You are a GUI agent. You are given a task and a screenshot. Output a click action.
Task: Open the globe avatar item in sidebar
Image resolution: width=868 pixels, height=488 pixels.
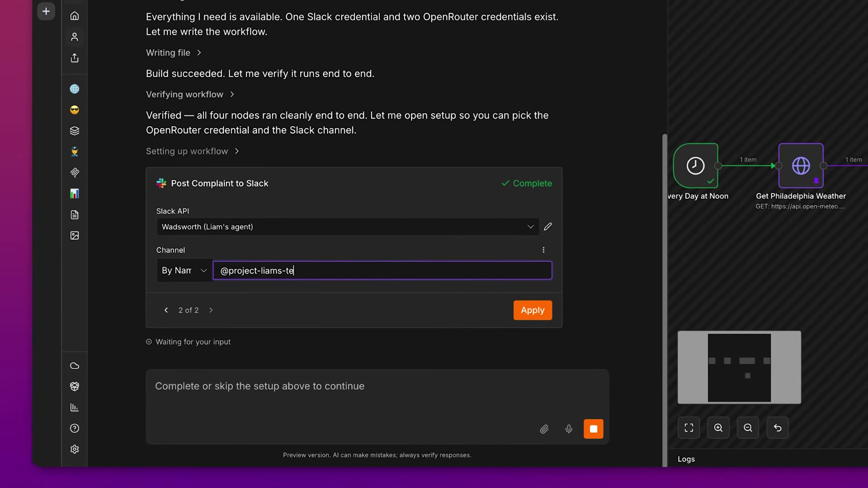click(x=75, y=89)
